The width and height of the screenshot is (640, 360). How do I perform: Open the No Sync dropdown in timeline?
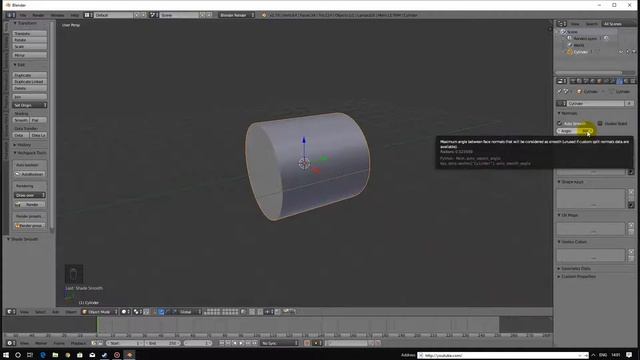coord(280,343)
